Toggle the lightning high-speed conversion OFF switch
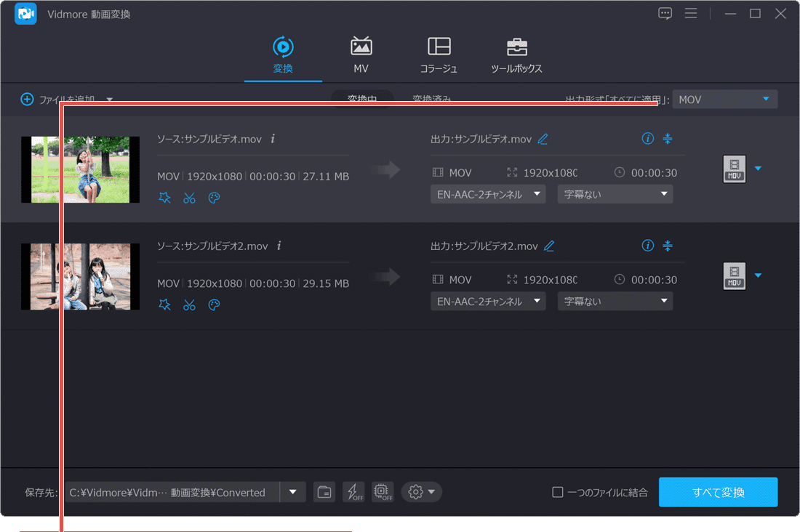 pos(353,492)
